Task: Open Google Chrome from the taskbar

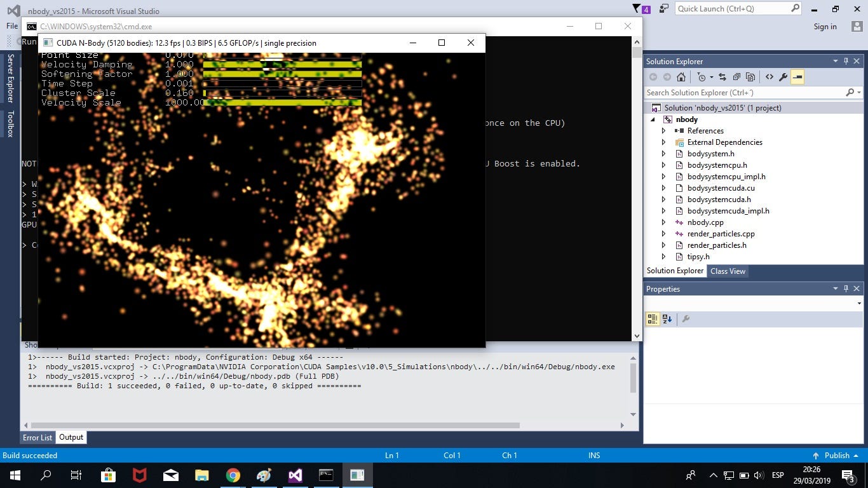Action: click(x=233, y=475)
